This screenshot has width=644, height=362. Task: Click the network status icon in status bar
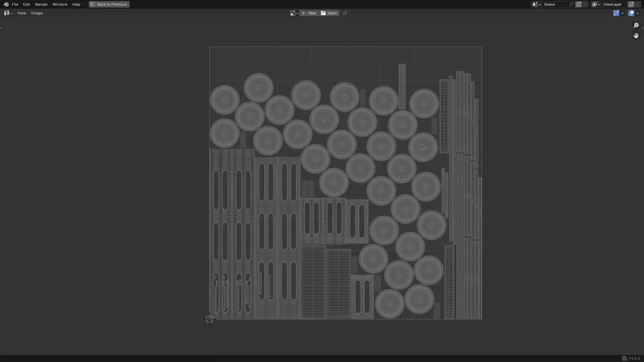(x=624, y=358)
